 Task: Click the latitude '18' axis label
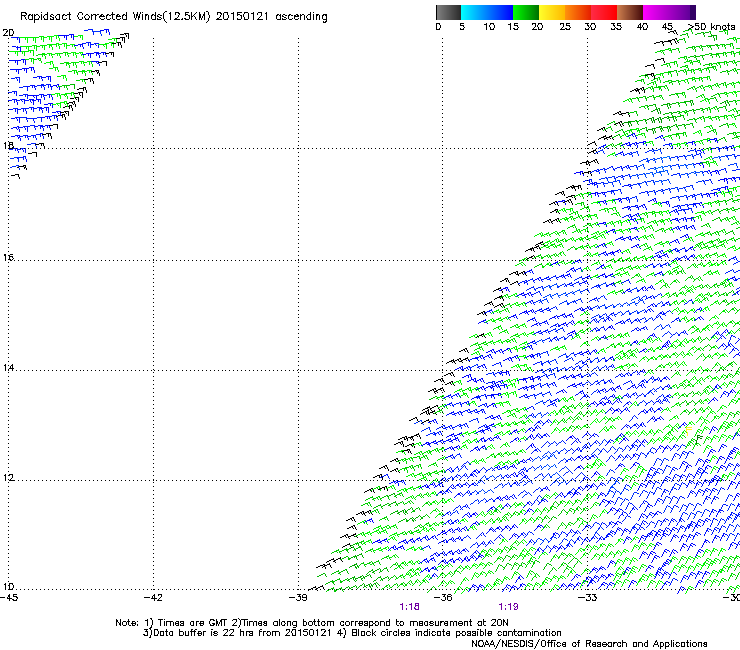click(x=8, y=145)
